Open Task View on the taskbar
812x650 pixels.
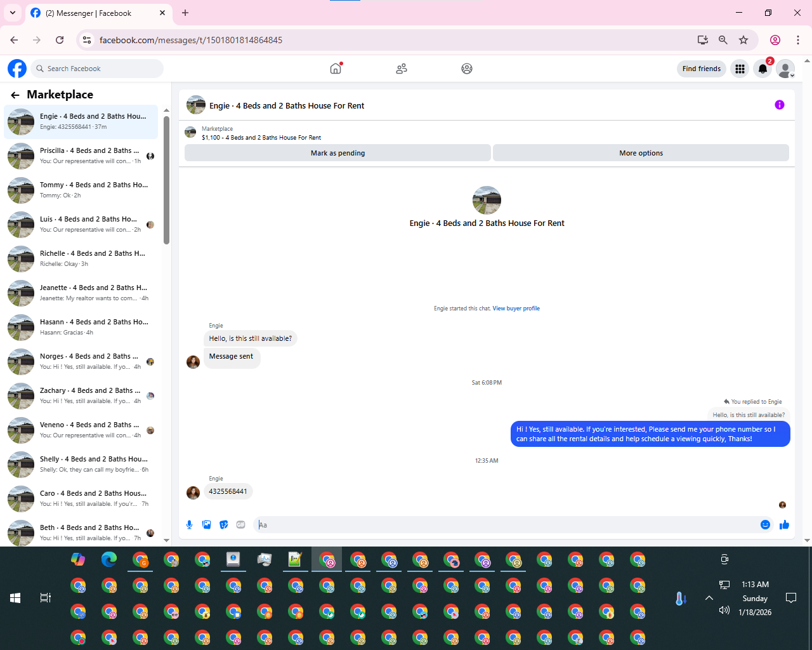46,598
